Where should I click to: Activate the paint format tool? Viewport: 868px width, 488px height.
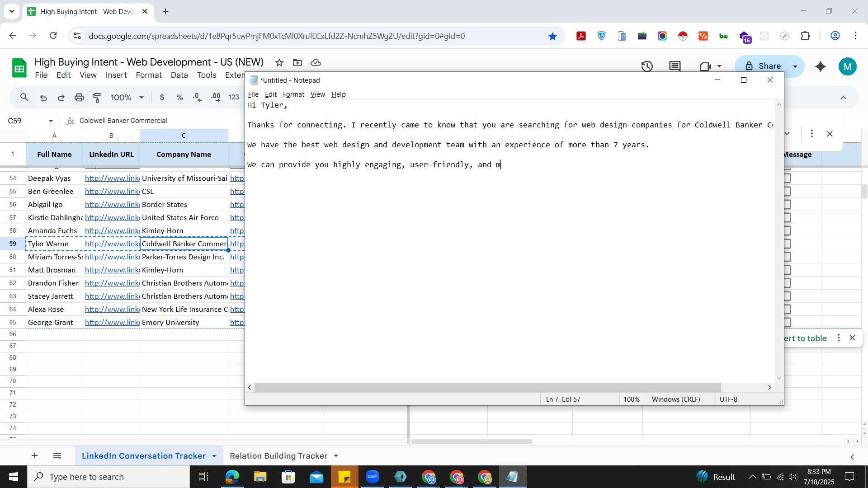[x=97, y=97]
